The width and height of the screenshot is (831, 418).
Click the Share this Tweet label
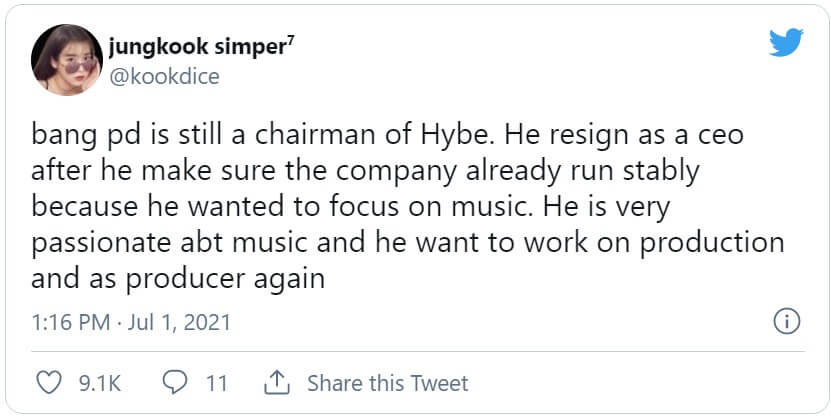click(387, 383)
